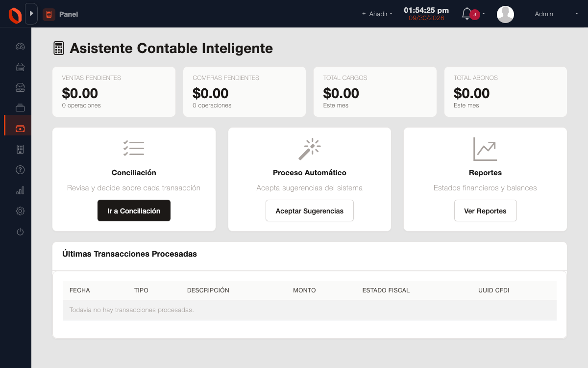Click the Ver Reportes button

point(485,210)
